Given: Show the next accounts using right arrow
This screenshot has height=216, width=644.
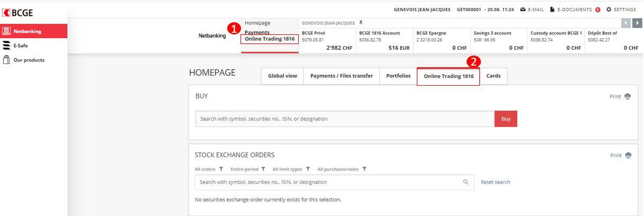Looking at the screenshot, I should (637, 23).
